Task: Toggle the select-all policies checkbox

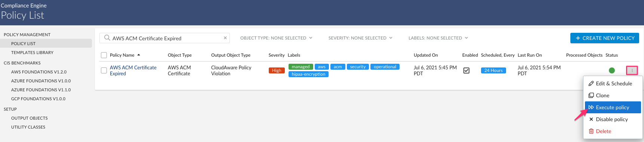Action: [x=104, y=55]
